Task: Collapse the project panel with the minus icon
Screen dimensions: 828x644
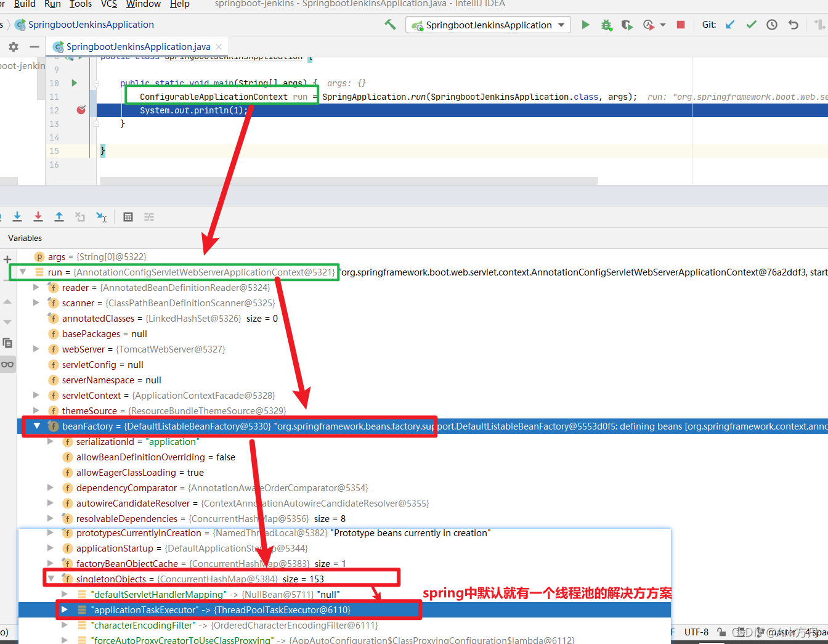Action: (x=34, y=47)
